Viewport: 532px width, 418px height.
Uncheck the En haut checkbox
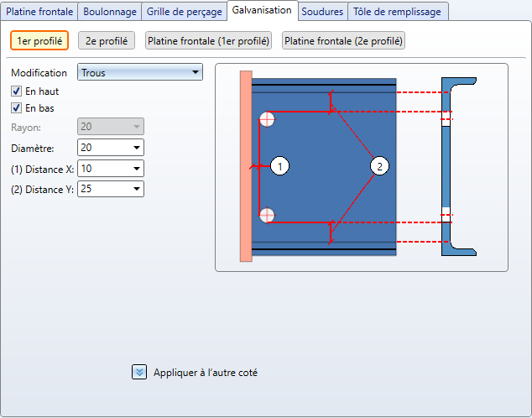point(16,91)
